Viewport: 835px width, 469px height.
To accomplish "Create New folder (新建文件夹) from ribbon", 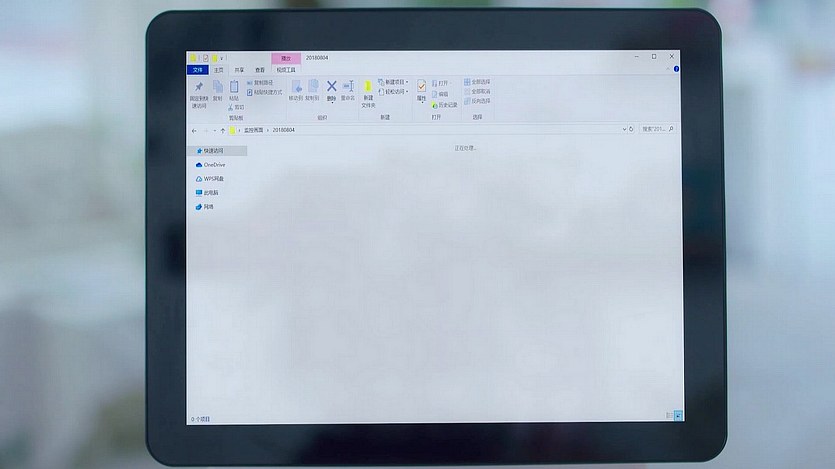I will tap(368, 95).
